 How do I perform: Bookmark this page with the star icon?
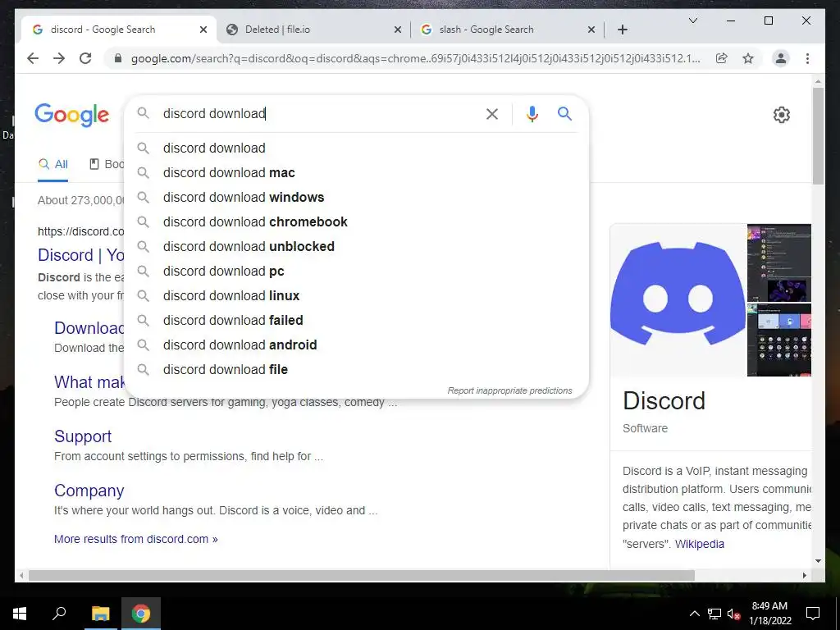[748, 58]
